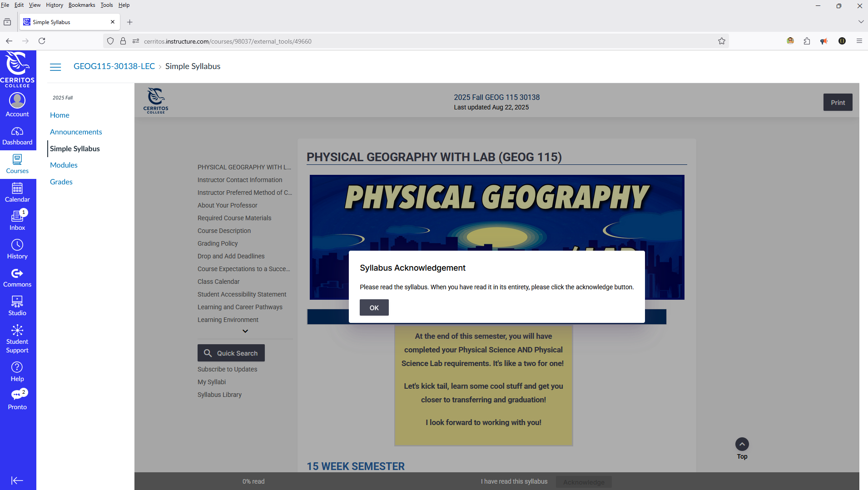Image resolution: width=868 pixels, height=490 pixels.
Task: Open the History clock icon
Action: 17,250
